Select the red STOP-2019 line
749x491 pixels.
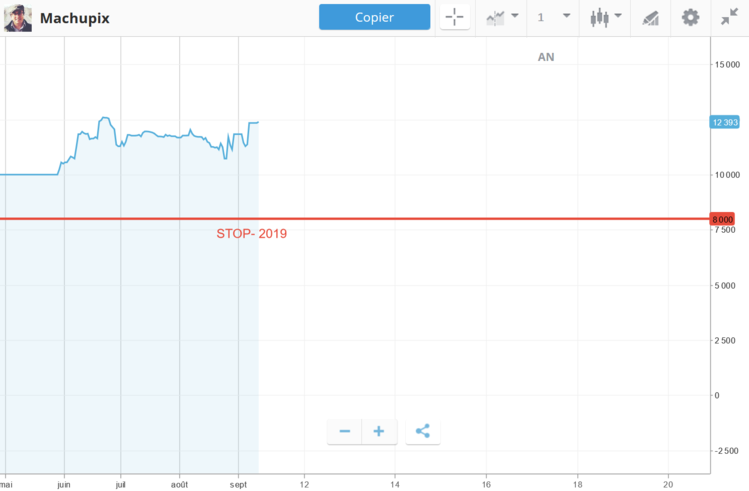[400, 218]
